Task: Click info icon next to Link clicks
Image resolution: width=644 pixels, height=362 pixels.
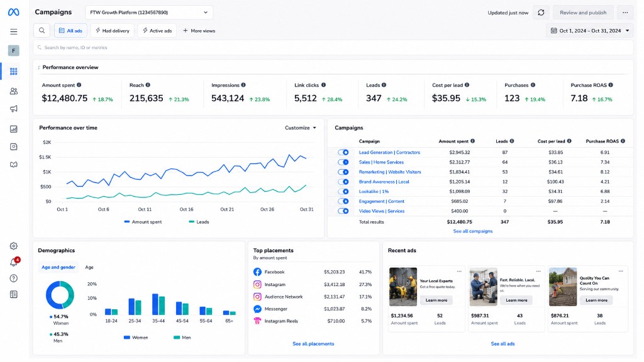Action: pyautogui.click(x=323, y=85)
